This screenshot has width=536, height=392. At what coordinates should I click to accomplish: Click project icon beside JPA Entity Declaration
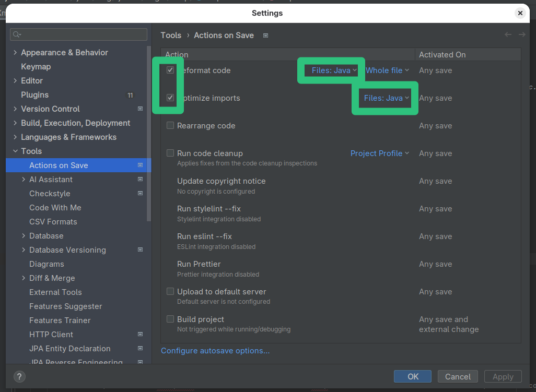pos(140,348)
